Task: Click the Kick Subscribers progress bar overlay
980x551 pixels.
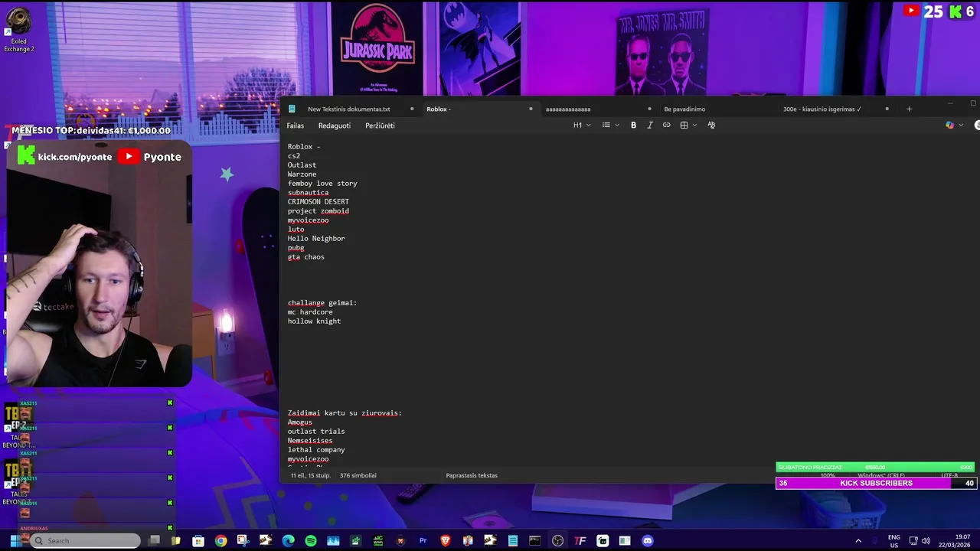Action: click(876, 483)
